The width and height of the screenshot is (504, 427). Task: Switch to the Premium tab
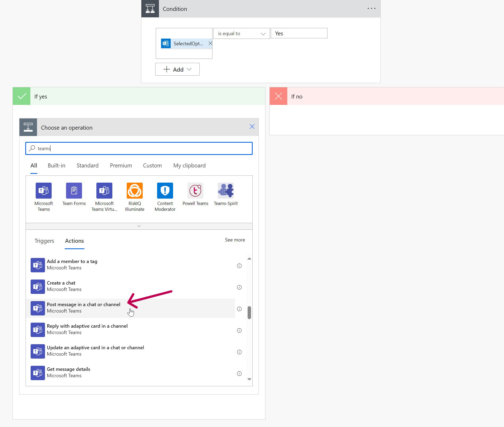click(x=121, y=166)
